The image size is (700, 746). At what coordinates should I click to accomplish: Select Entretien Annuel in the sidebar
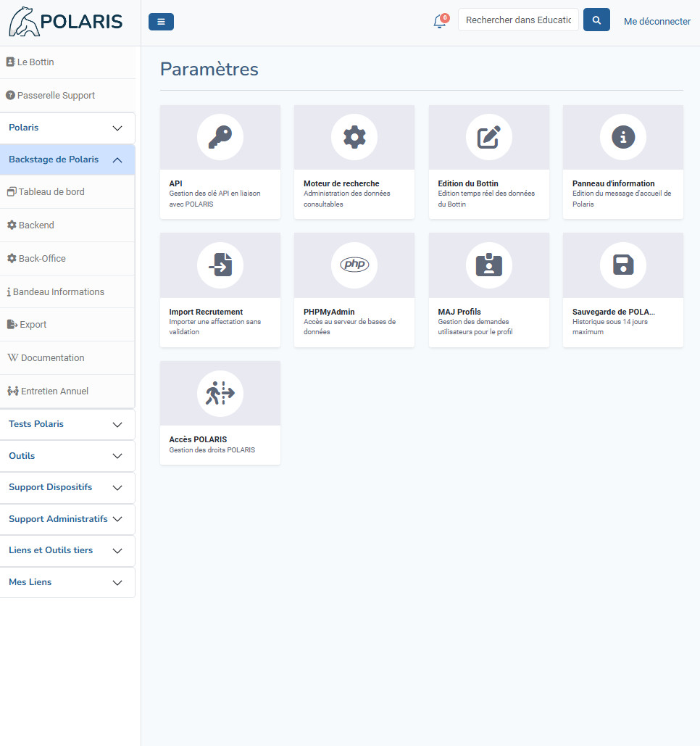[54, 391]
